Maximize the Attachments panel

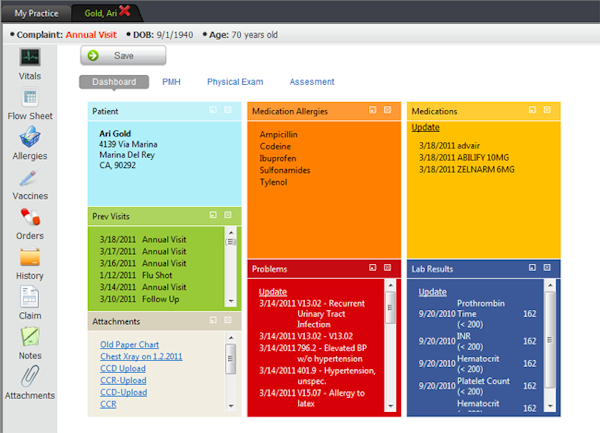(213, 320)
